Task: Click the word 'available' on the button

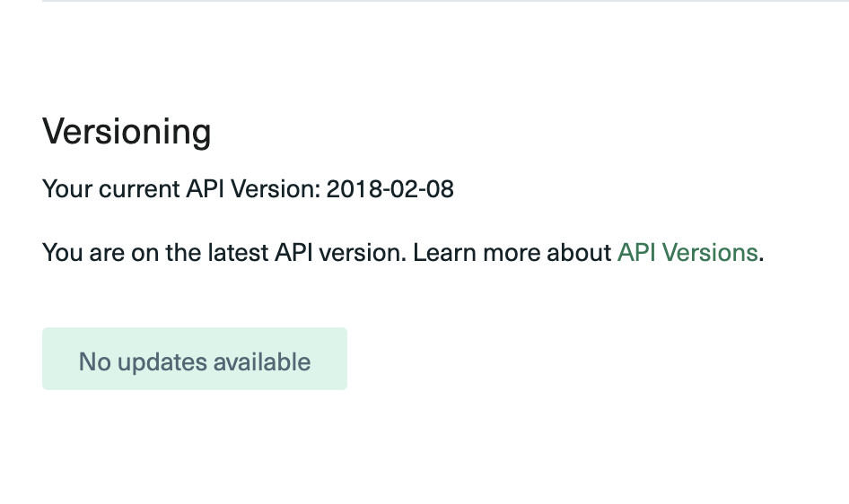Action: click(x=262, y=361)
